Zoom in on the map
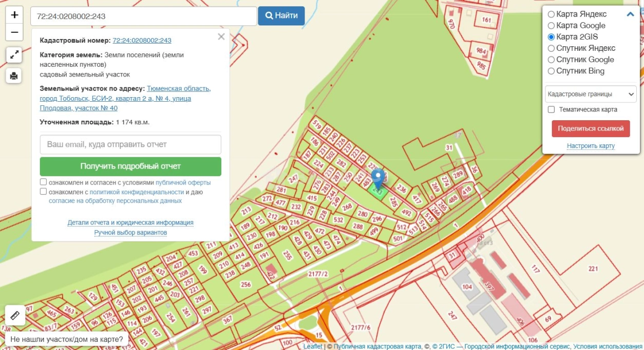 pyautogui.click(x=14, y=15)
